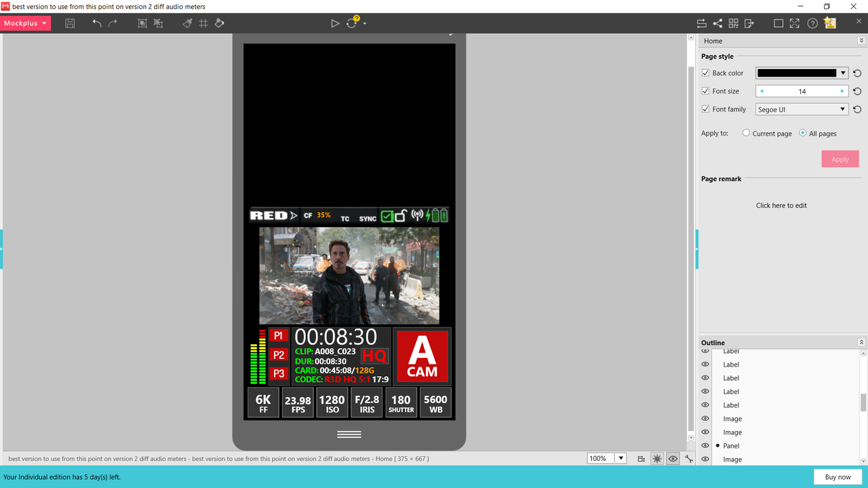Screen dimensions: 868x488
Task: Open the dropdown arrow beside sync icon
Action: pos(365,24)
